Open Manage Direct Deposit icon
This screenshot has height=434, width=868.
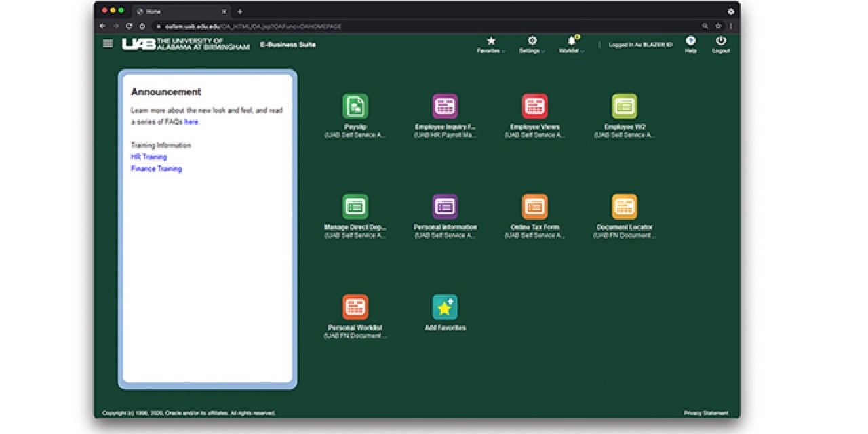(x=355, y=206)
